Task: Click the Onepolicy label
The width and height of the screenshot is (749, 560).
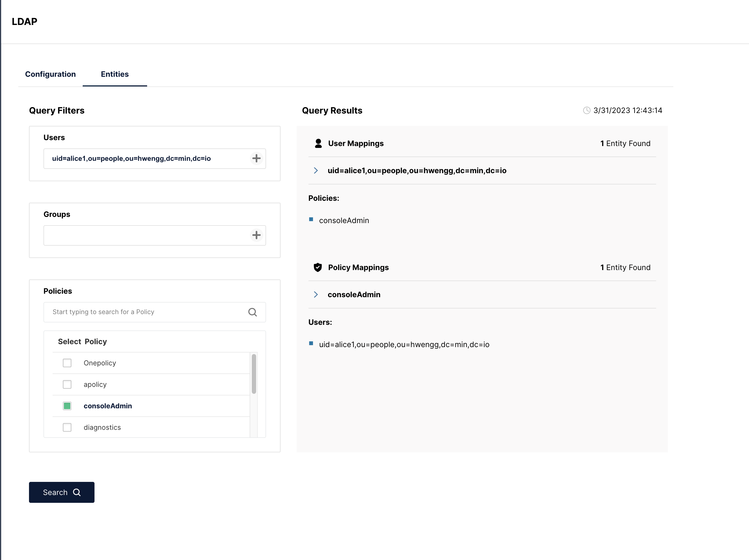Action: tap(100, 363)
